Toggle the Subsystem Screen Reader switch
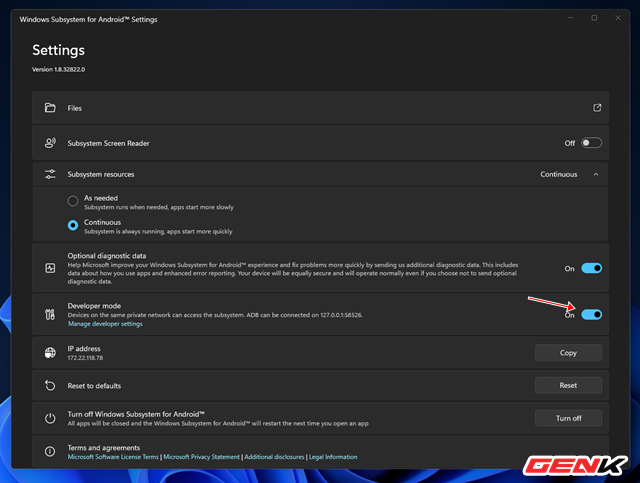Viewport: 640px width, 483px height. 591,143
